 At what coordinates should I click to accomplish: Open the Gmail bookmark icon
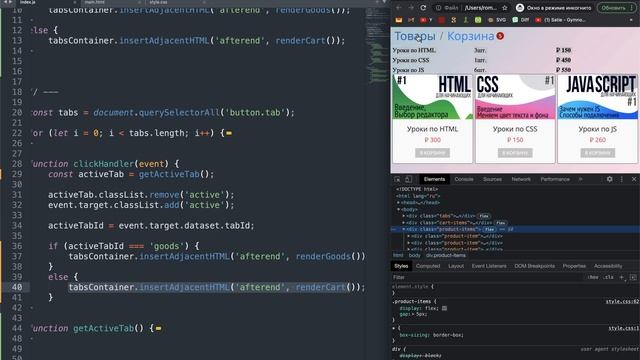411,20
